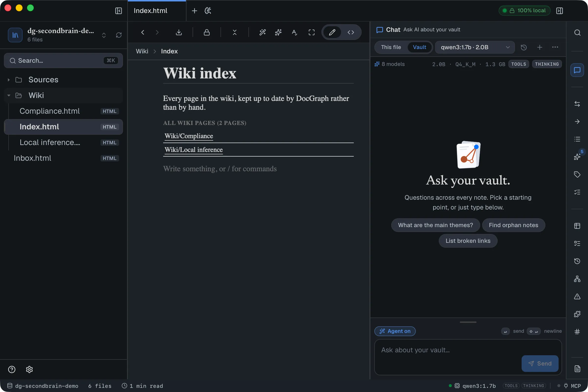Open search in the right rail
The image size is (588, 392).
click(577, 33)
